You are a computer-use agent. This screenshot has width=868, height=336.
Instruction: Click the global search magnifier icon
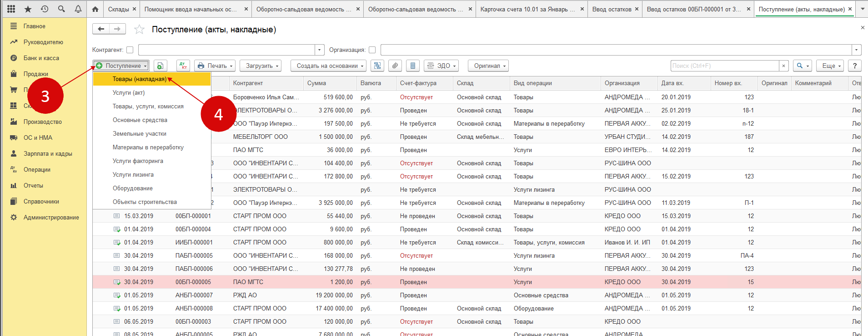pos(61,9)
